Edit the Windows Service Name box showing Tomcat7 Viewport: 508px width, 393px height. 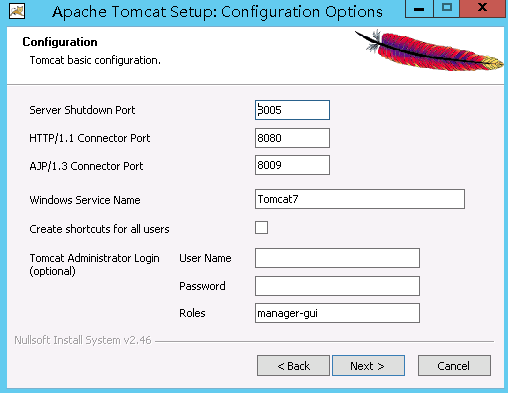tap(360, 199)
